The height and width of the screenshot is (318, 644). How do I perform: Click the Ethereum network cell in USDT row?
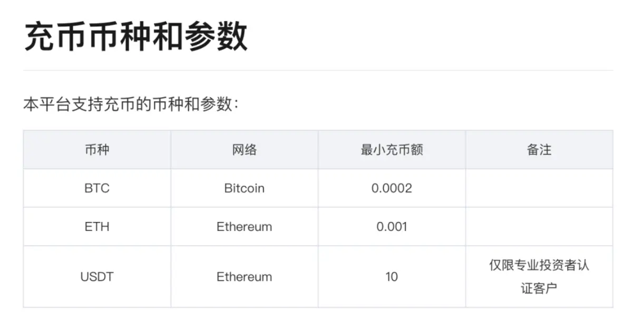[x=244, y=277]
